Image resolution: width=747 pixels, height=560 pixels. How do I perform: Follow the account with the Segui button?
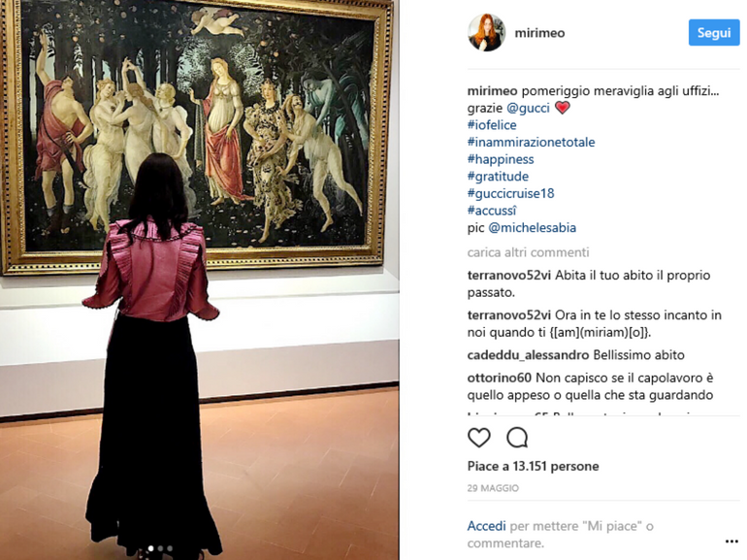714,32
